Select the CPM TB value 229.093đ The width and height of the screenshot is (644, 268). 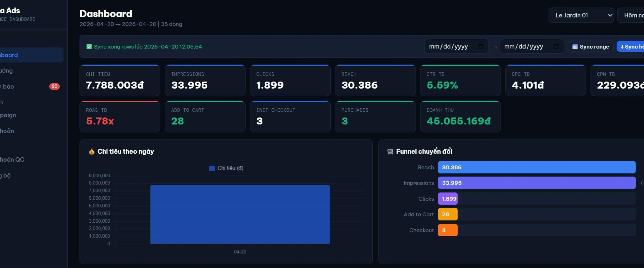[x=621, y=85]
